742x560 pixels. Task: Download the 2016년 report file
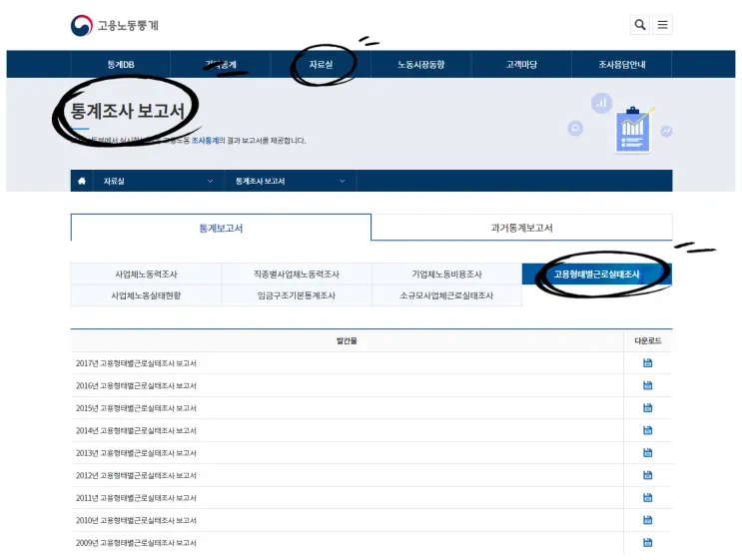[647, 385]
